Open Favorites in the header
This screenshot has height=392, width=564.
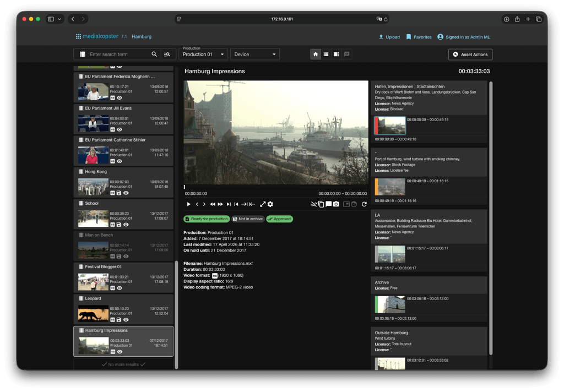click(419, 37)
